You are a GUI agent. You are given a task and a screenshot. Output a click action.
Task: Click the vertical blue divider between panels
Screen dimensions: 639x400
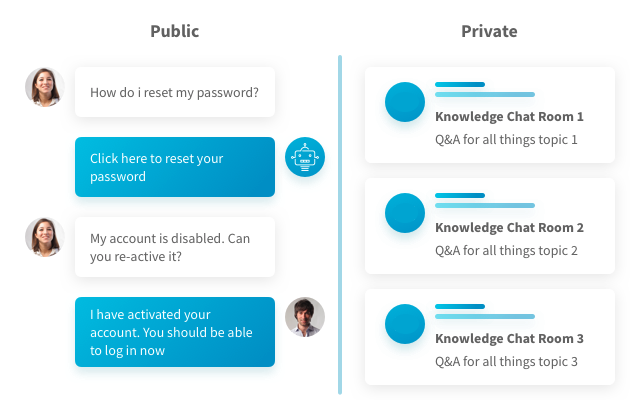pos(340,225)
